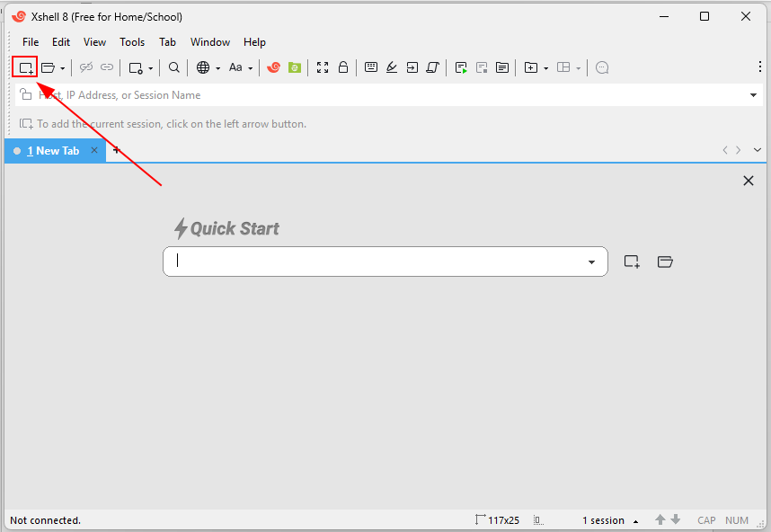
Task: Click the open folder icon beside Quick Start
Action: point(665,262)
